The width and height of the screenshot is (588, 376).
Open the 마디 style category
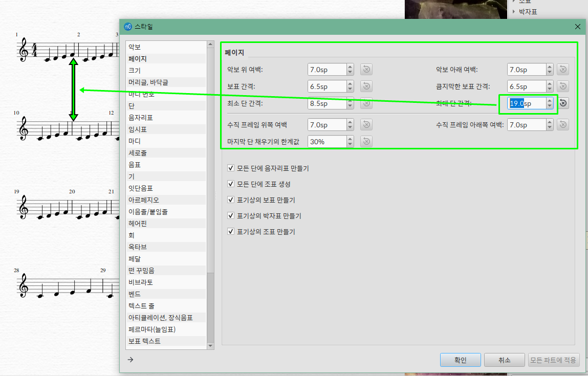click(x=166, y=141)
